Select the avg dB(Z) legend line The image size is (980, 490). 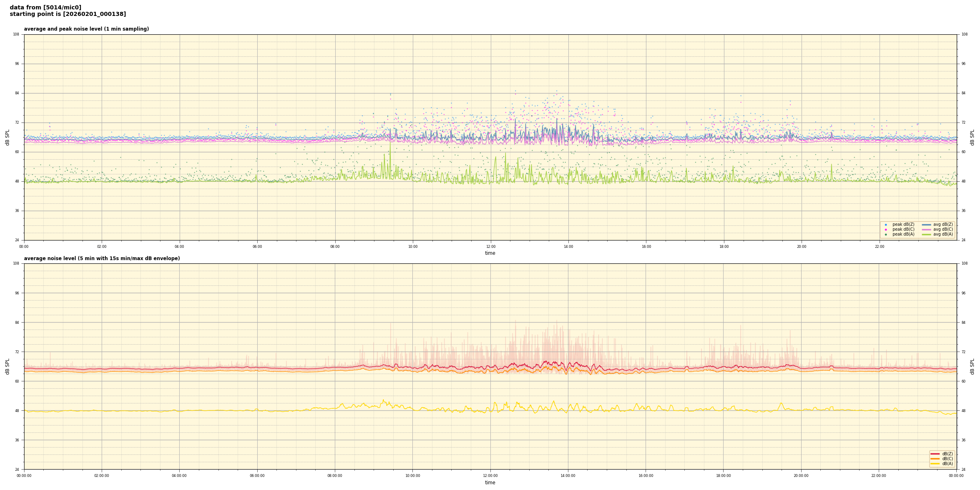(x=927, y=225)
